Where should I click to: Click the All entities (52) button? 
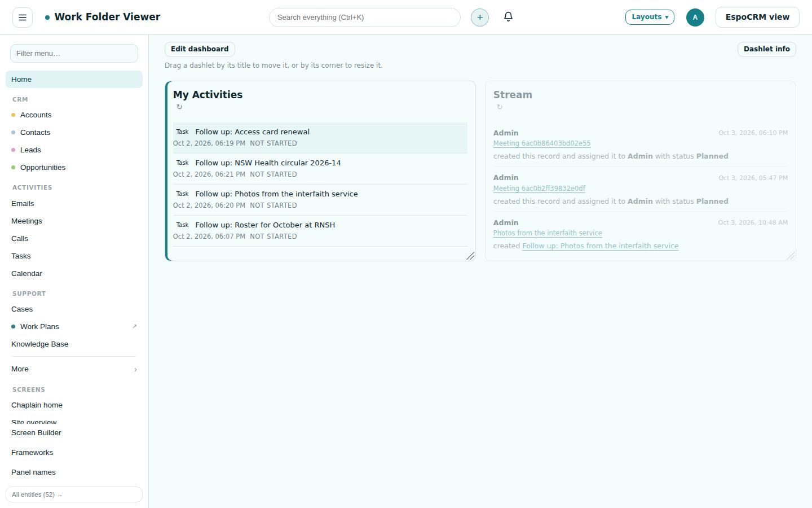74,494
